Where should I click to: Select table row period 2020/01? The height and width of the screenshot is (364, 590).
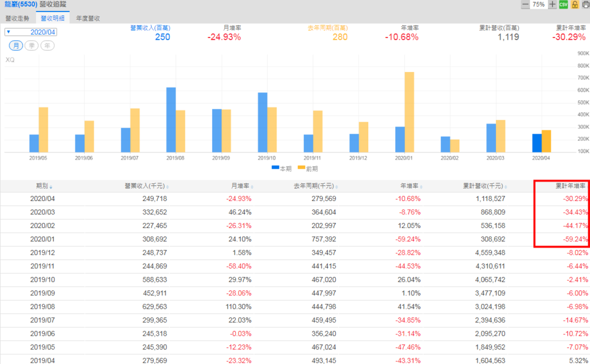click(x=43, y=239)
